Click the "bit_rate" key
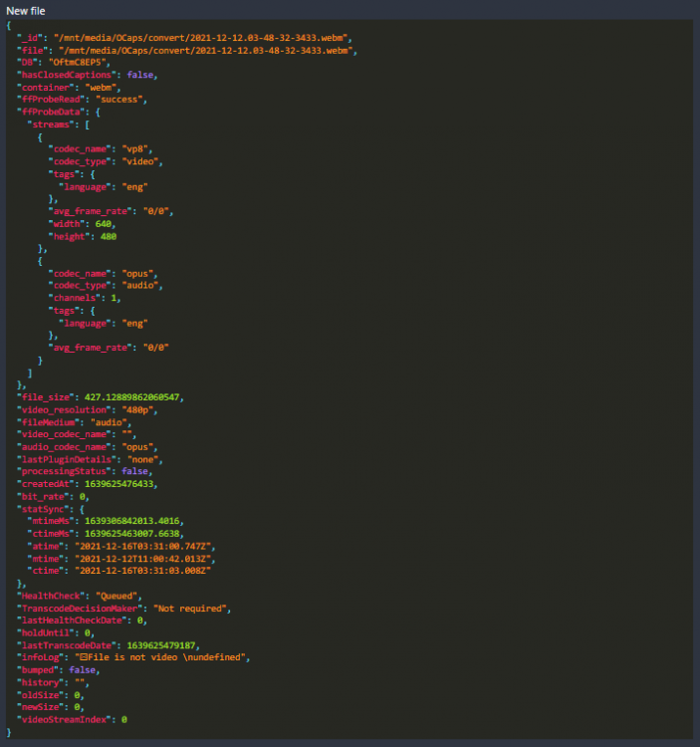Image resolution: width=700 pixels, height=747 pixels. (44, 496)
